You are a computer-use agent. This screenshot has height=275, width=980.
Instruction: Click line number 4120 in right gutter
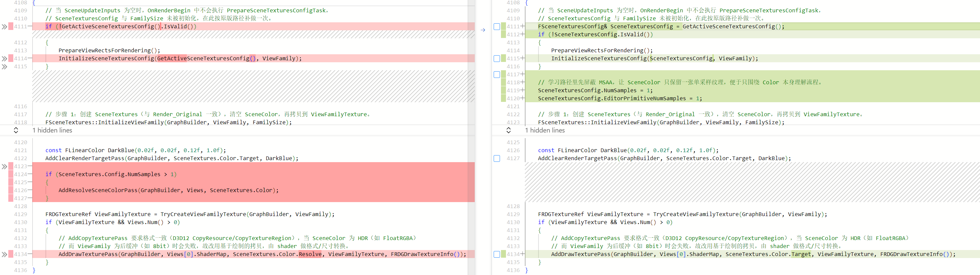513,98
